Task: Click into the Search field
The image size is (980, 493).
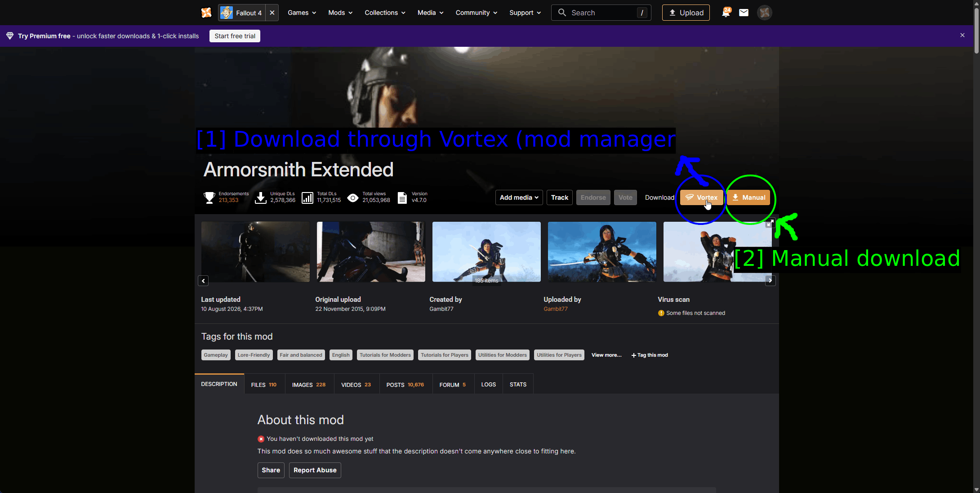Action: [x=601, y=13]
